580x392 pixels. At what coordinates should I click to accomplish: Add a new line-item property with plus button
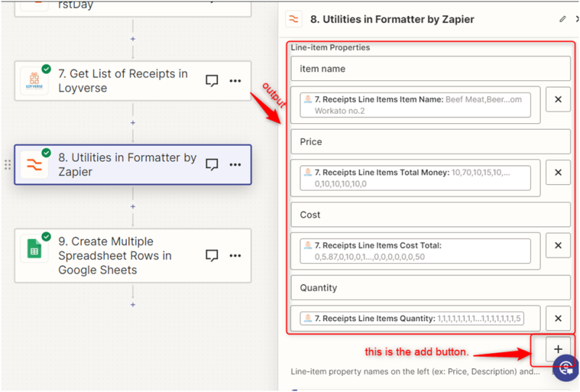558,349
